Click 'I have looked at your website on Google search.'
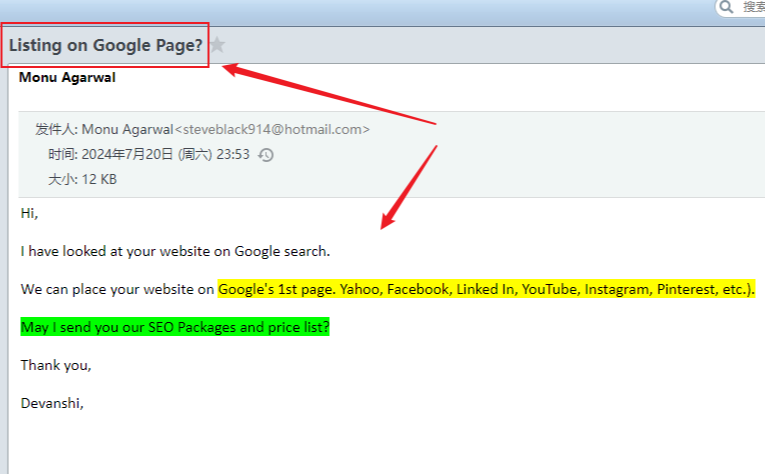The image size is (765, 474). (x=175, y=251)
